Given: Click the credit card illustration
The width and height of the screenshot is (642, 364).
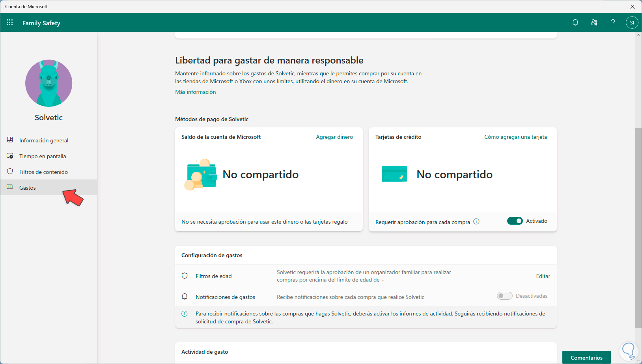Looking at the screenshot, I should pyautogui.click(x=394, y=174).
